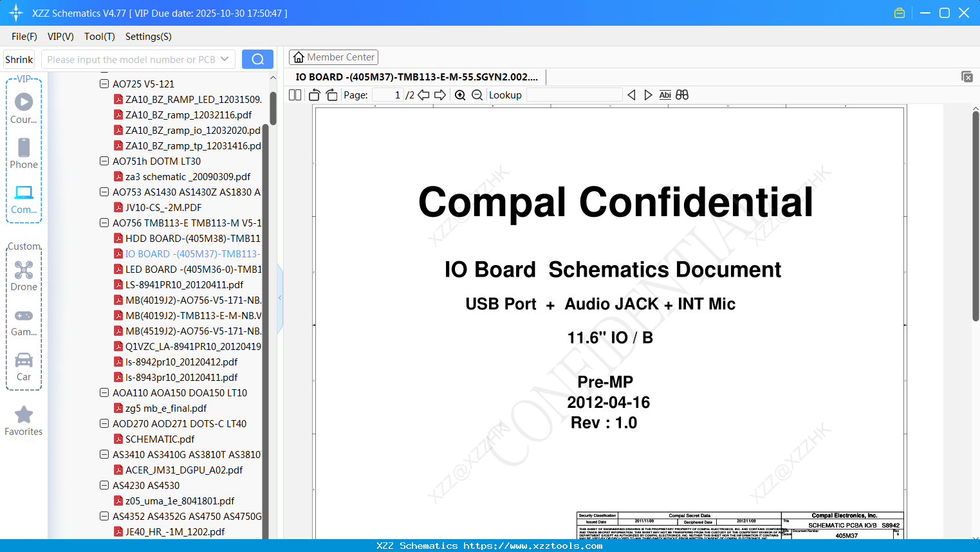The height and width of the screenshot is (552, 980).
Task: Open the xzztools.com website link
Action: (533, 546)
